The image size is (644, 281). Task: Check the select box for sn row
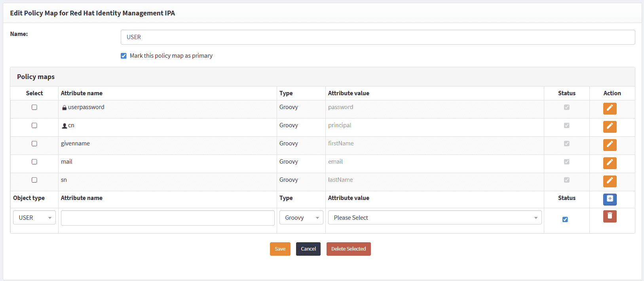pyautogui.click(x=34, y=180)
